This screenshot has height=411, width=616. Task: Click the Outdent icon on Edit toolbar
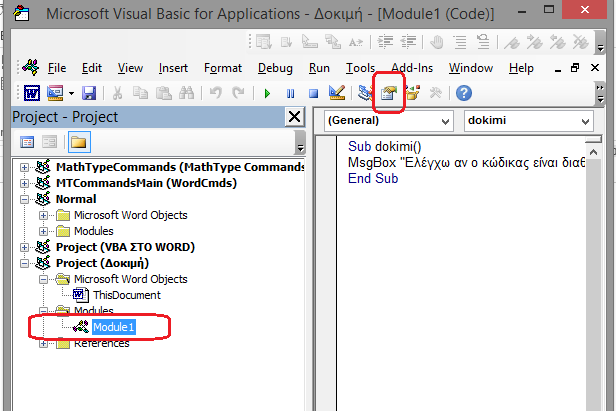click(x=408, y=41)
